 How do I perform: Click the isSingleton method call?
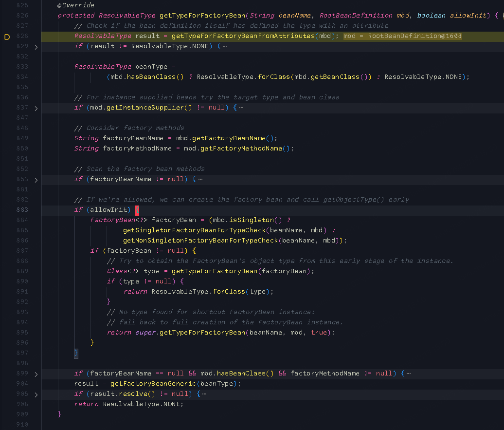pos(252,220)
